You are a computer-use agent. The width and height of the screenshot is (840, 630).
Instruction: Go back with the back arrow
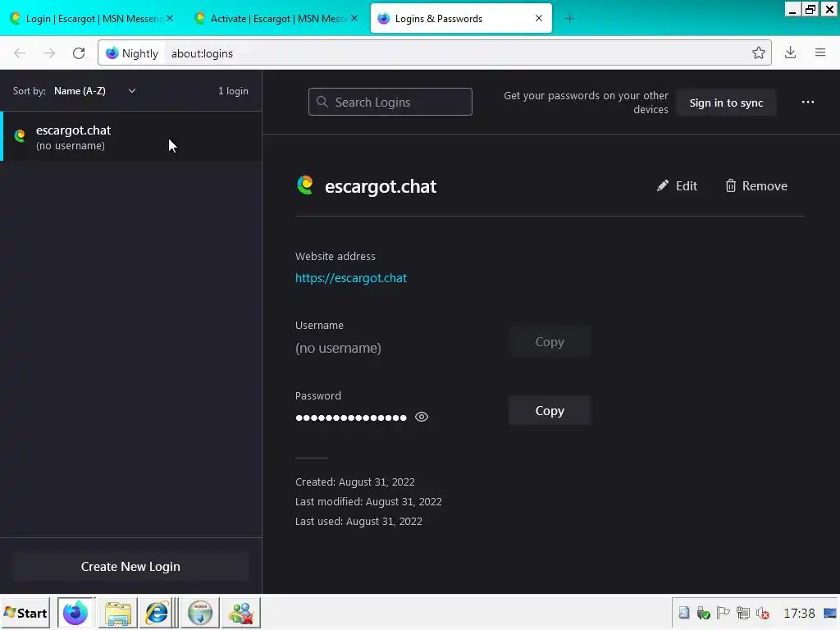tap(20, 53)
